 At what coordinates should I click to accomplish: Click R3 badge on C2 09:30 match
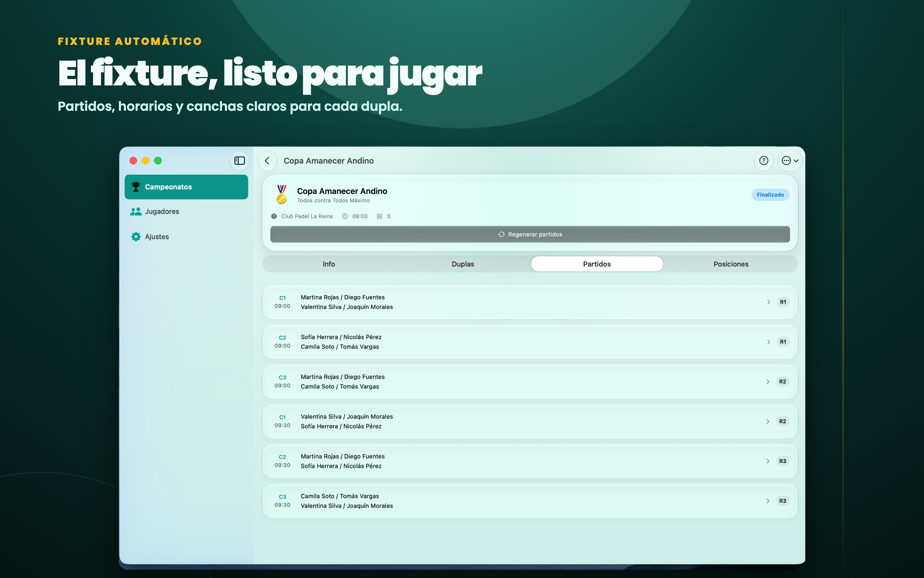coord(783,461)
